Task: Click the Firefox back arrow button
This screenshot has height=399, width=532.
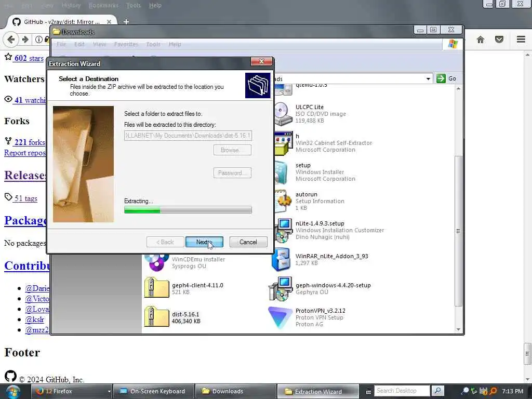Action: (x=11, y=39)
